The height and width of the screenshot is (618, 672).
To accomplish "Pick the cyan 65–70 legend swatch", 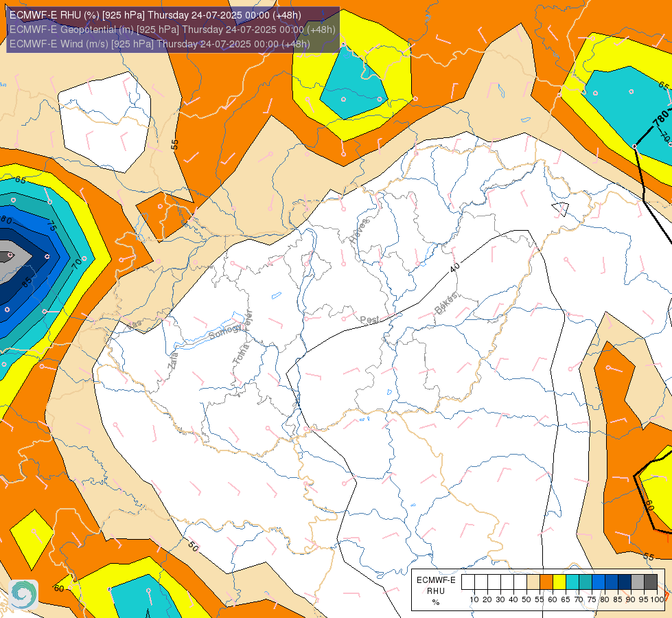I will tap(572, 582).
